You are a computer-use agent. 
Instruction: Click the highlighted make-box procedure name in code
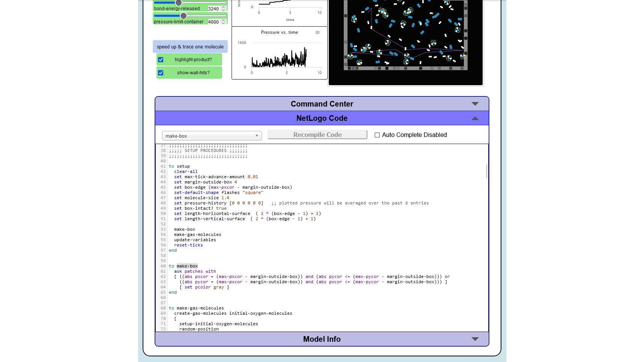[187, 266]
